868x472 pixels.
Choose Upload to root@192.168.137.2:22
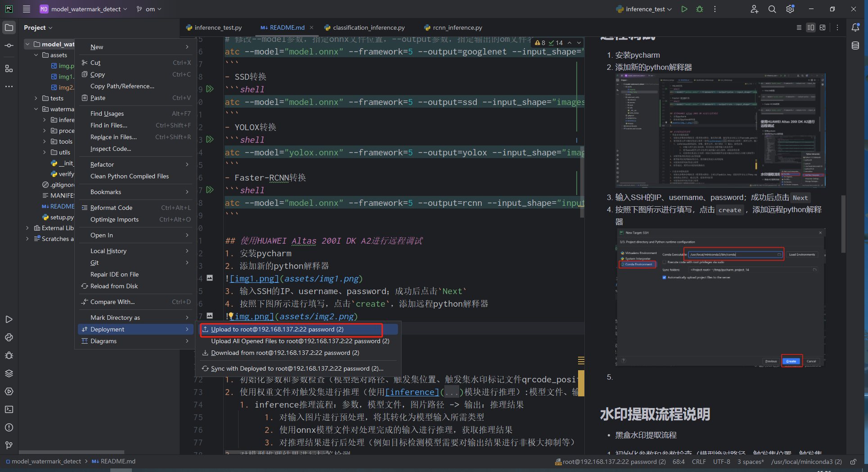(299, 329)
